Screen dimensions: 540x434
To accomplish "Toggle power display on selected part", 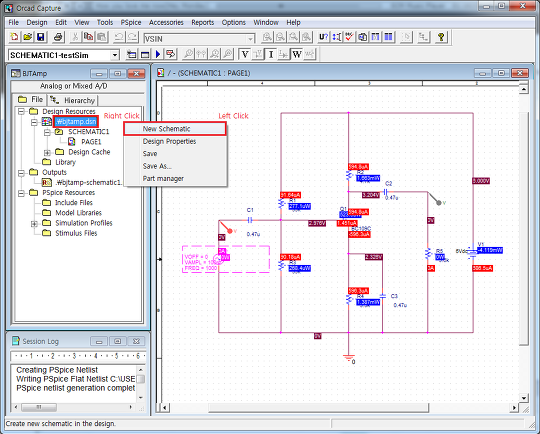I will 310,54.
